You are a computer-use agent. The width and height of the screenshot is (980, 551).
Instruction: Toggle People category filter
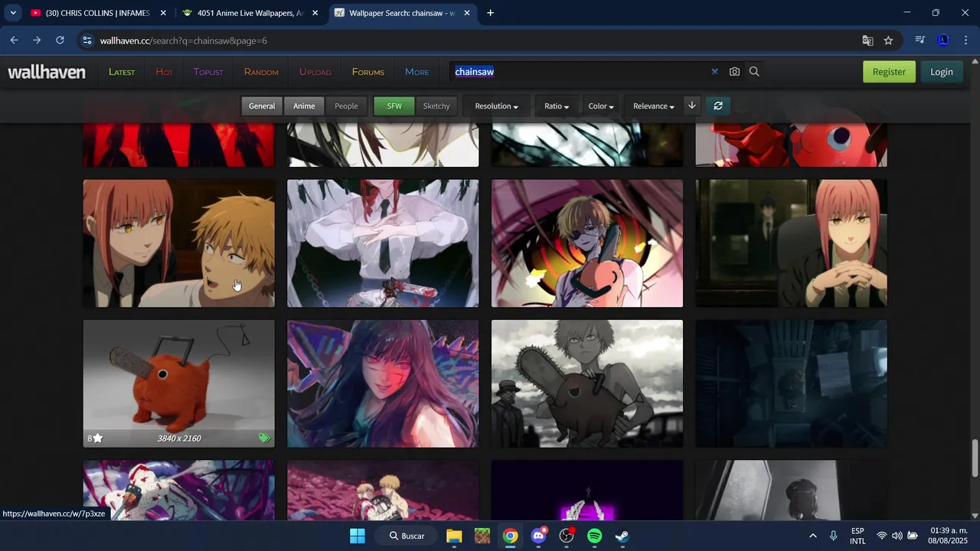click(x=346, y=106)
